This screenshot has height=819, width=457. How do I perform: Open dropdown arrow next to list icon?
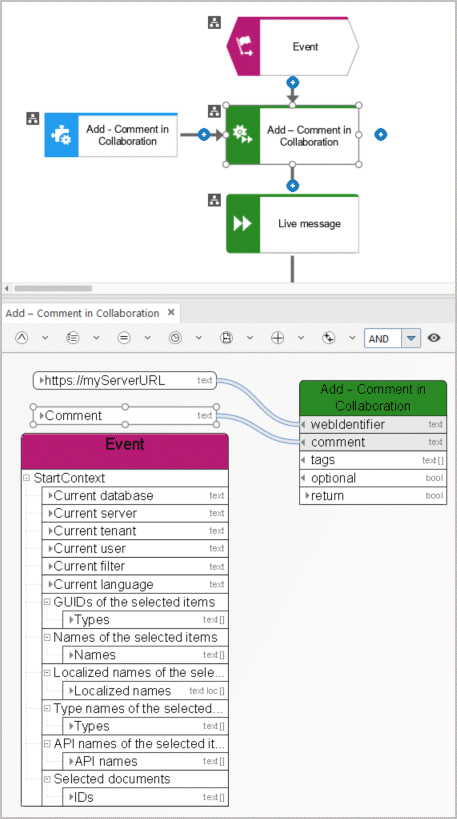coord(96,338)
